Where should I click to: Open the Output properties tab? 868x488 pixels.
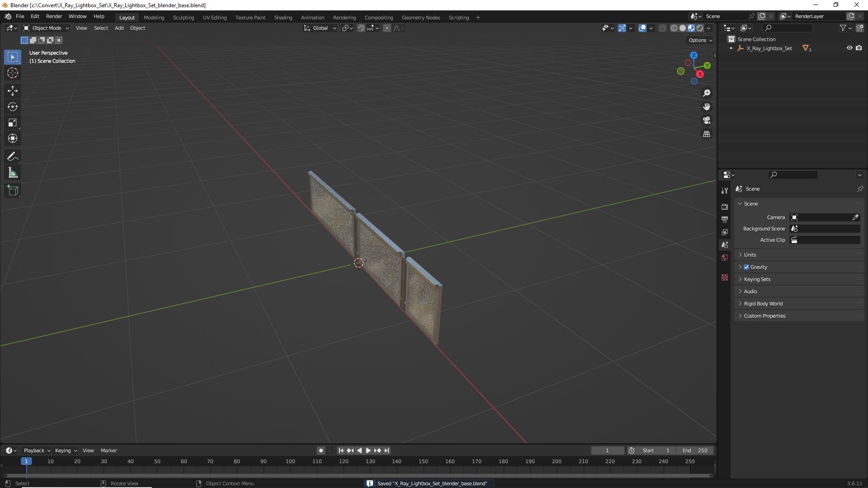pos(725,219)
